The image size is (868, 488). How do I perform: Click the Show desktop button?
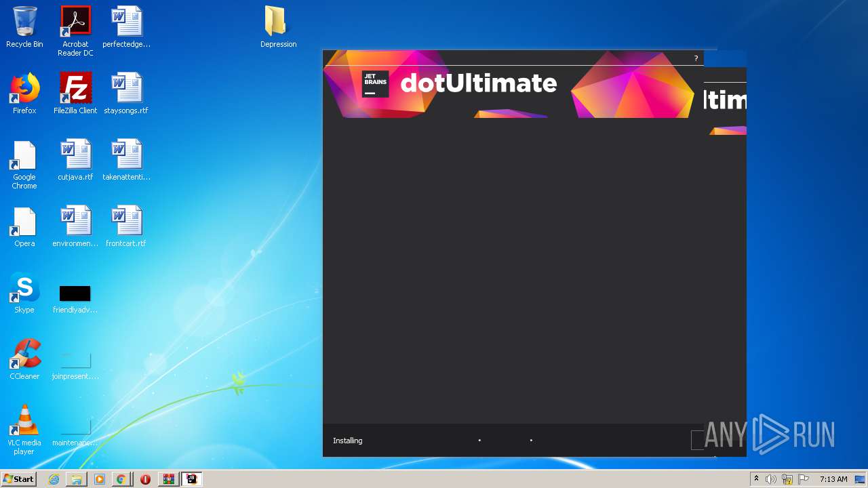click(x=861, y=479)
